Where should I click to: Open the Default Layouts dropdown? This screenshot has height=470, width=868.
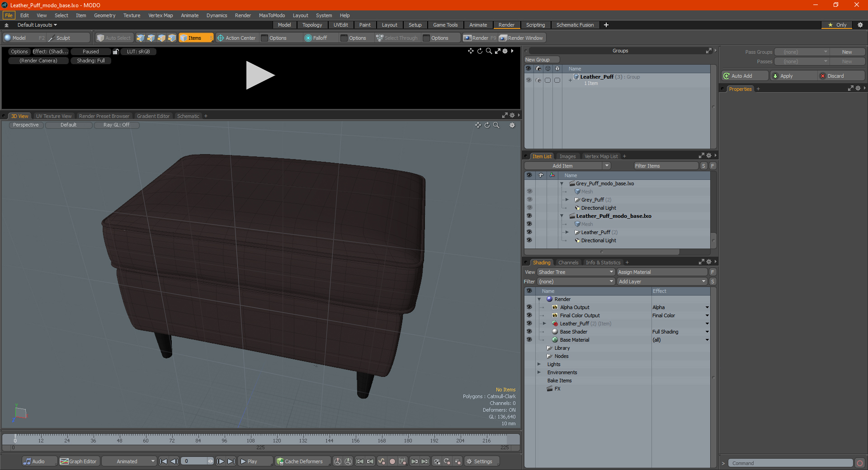tap(37, 25)
